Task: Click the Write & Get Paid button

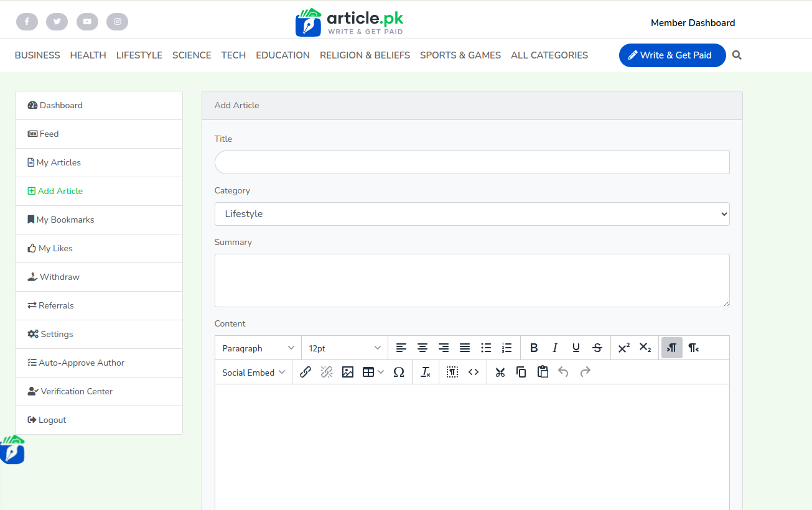Action: (672, 55)
